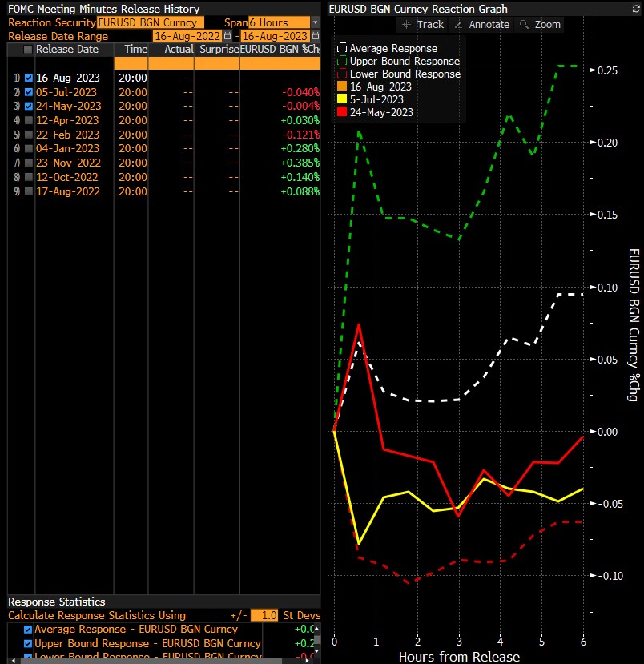Uncheck the 05-Jul-2023 release row
Image resolution: width=644 pixels, height=664 pixels.
tap(29, 92)
